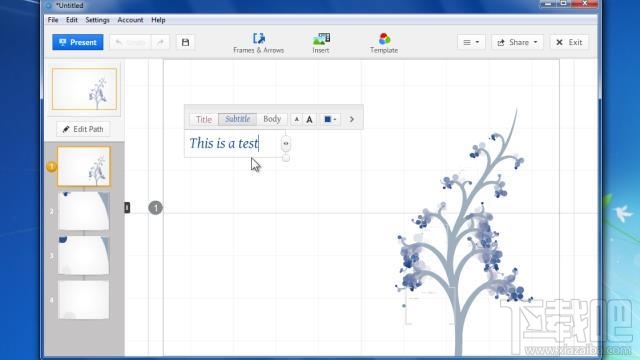Image resolution: width=640 pixels, height=360 pixels.
Task: Open the text color picker
Action: pyautogui.click(x=330, y=119)
